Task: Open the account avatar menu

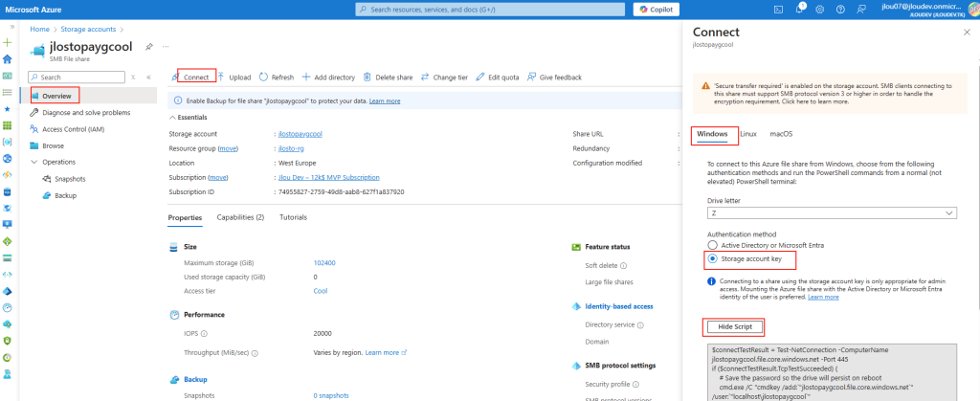Action: [x=974, y=10]
